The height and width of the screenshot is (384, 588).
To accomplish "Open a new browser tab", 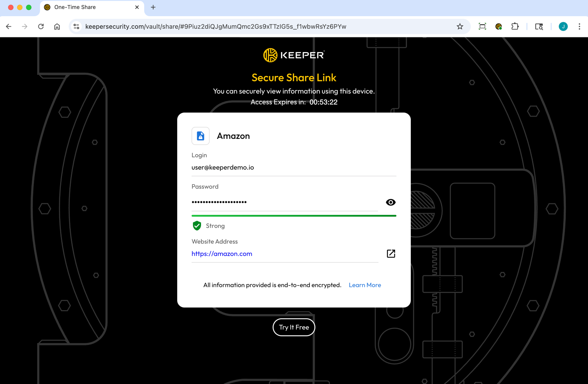I will [x=153, y=7].
